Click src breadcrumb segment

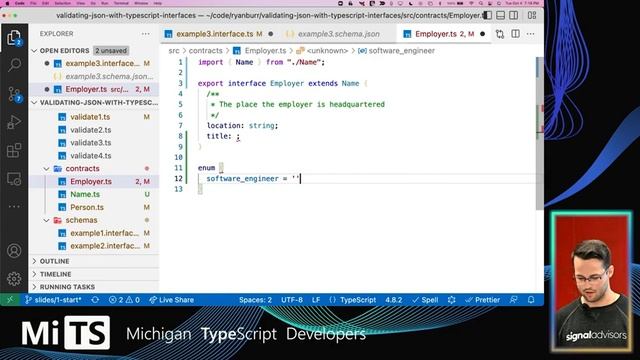click(174, 51)
